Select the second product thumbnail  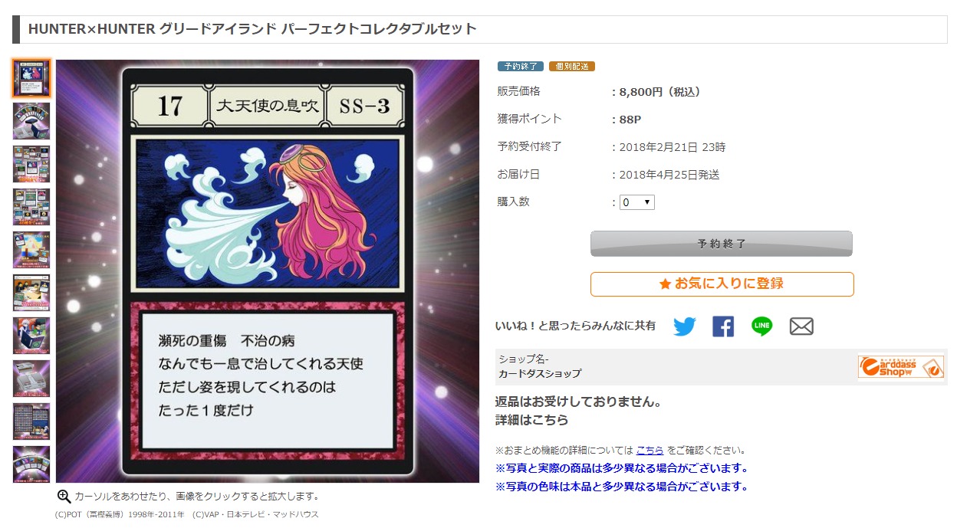[31, 121]
